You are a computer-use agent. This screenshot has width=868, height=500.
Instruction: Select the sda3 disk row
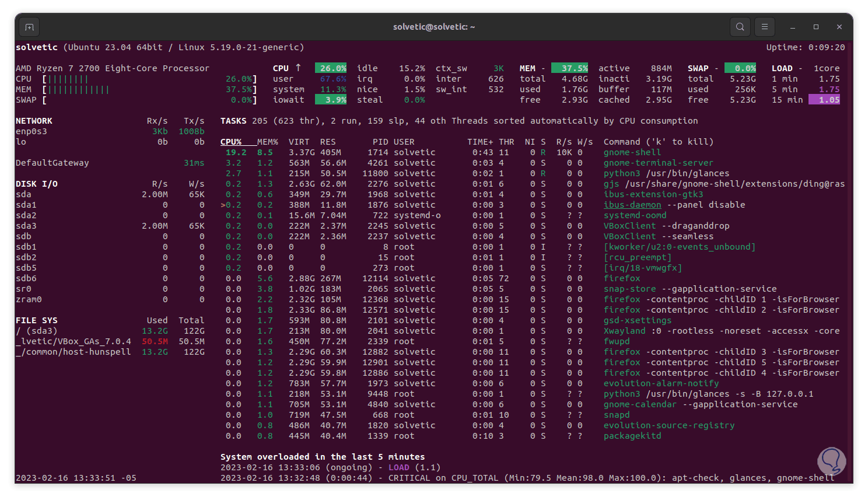[110, 226]
